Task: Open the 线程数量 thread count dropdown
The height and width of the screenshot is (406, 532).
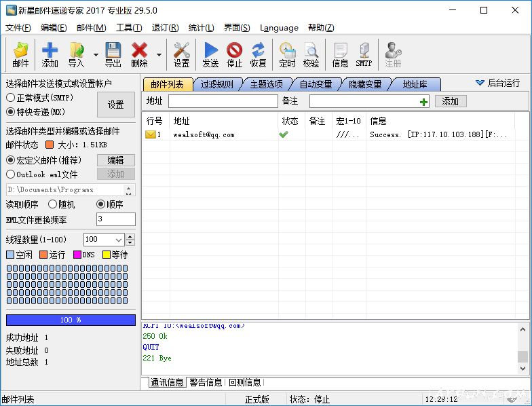Action: [119, 240]
